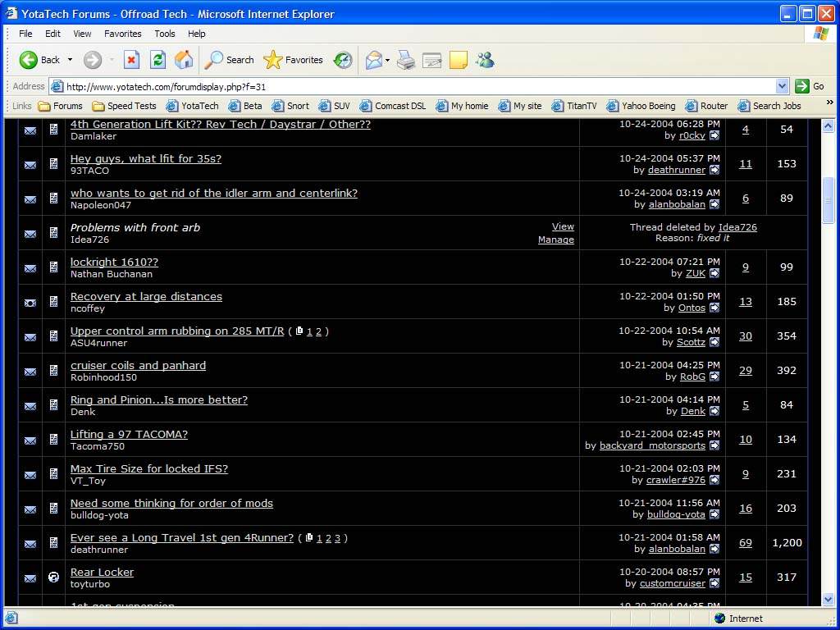Open the Tools menu

(x=164, y=33)
